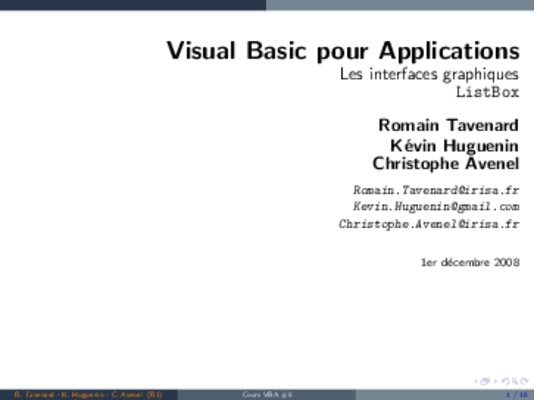Open the Kevin.Huguenin@gmail.com email link
The width and height of the screenshot is (534, 400).
[x=436, y=207]
